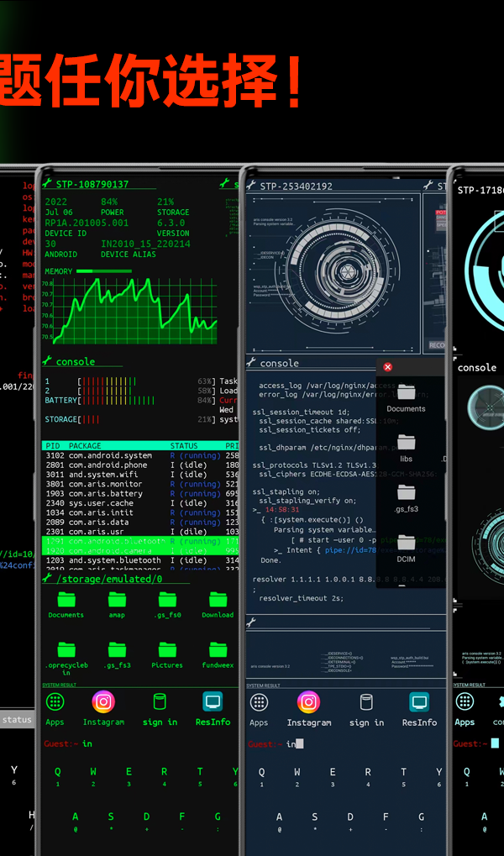The height and width of the screenshot is (856, 504).
Task: Open the Pictures folder
Action: point(166,650)
